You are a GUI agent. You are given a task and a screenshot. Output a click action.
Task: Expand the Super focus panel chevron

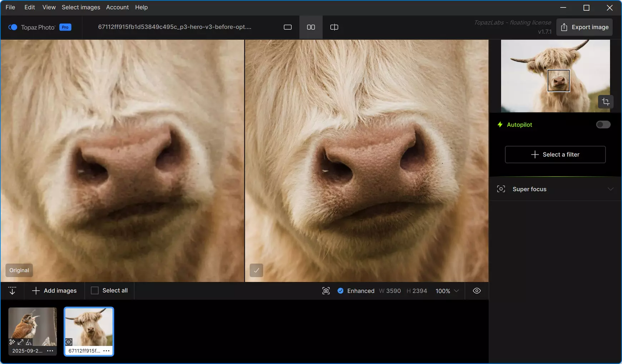(x=611, y=189)
